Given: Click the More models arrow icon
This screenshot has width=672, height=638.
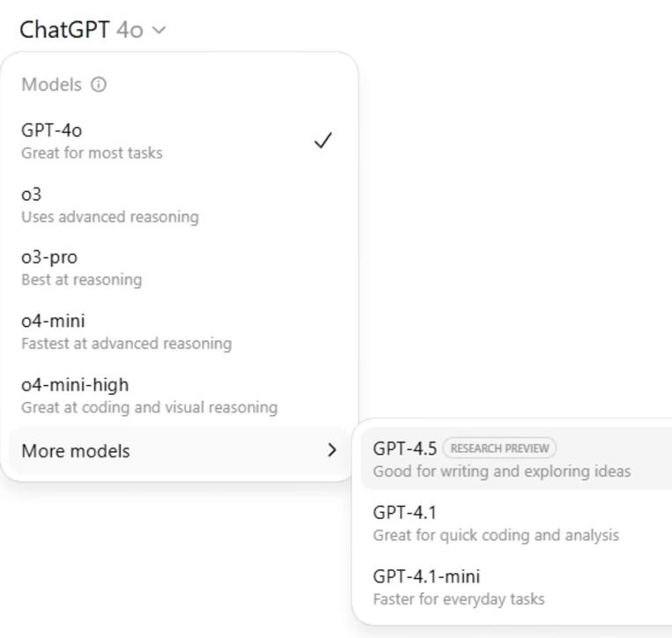Looking at the screenshot, I should (x=332, y=450).
